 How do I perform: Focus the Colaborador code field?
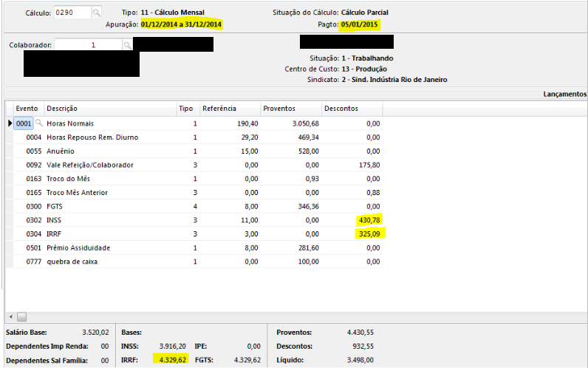[87, 46]
